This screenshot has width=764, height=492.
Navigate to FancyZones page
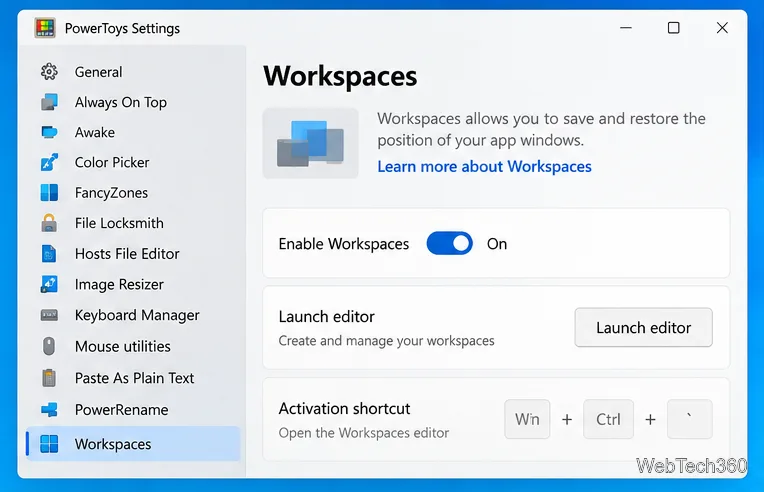pyautogui.click(x=133, y=193)
